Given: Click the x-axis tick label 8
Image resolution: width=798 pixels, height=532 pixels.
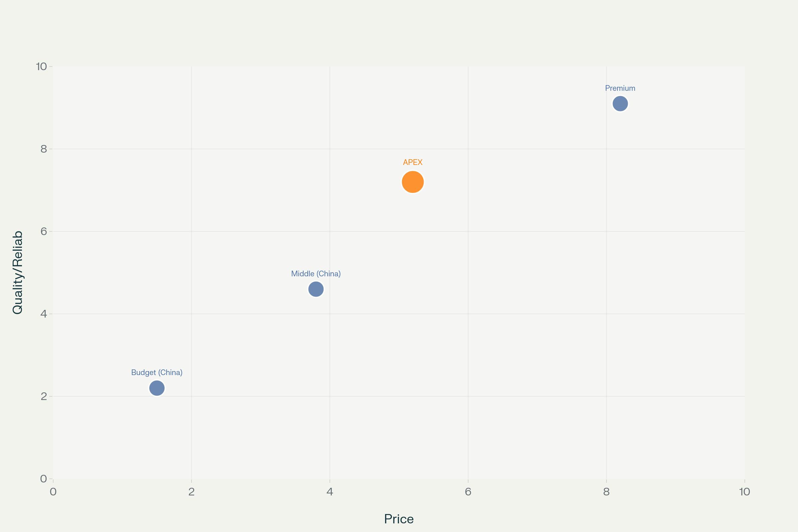Looking at the screenshot, I should pyautogui.click(x=606, y=492).
